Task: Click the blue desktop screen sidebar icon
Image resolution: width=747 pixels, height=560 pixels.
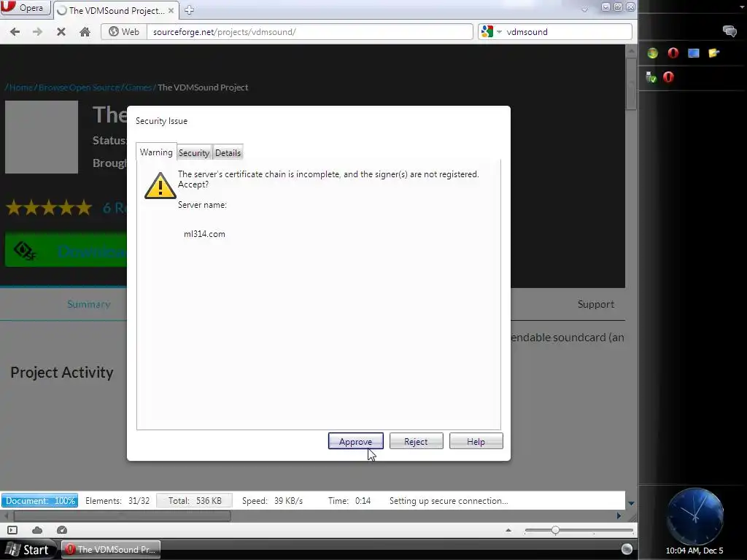Action: pos(694,52)
